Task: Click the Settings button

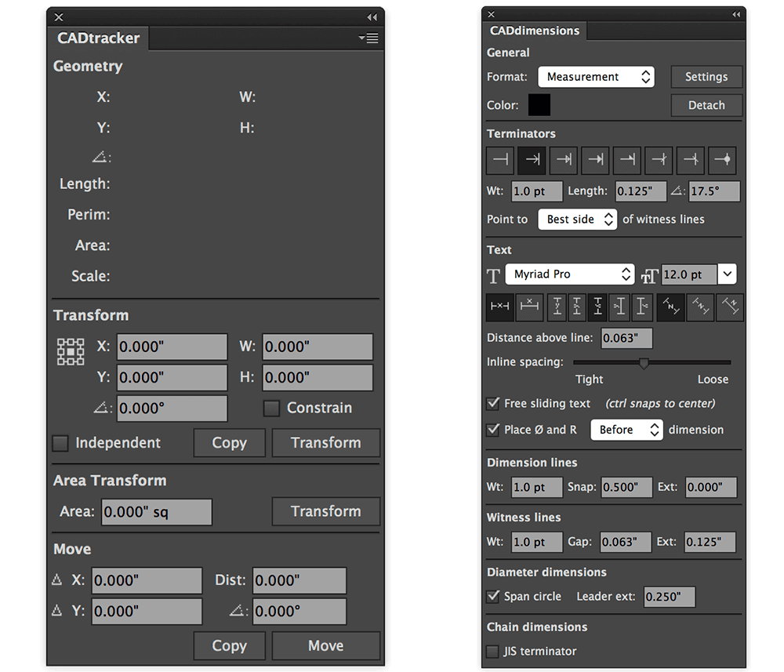Action: pos(706,77)
